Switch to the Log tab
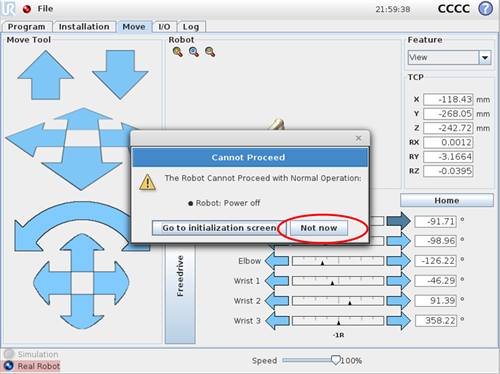This screenshot has width=500, height=374. click(x=191, y=27)
